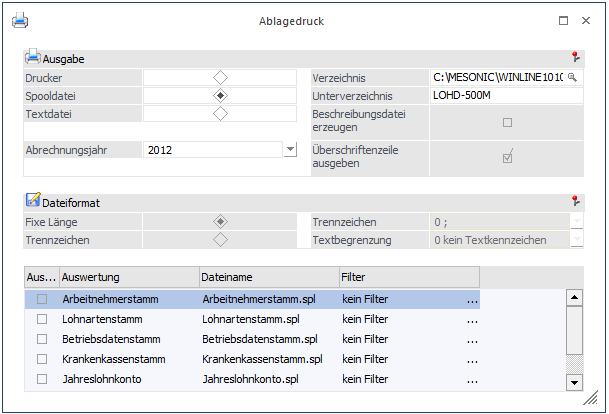
Task: Open the Textbegrenzung dropdown list
Action: click(576, 240)
